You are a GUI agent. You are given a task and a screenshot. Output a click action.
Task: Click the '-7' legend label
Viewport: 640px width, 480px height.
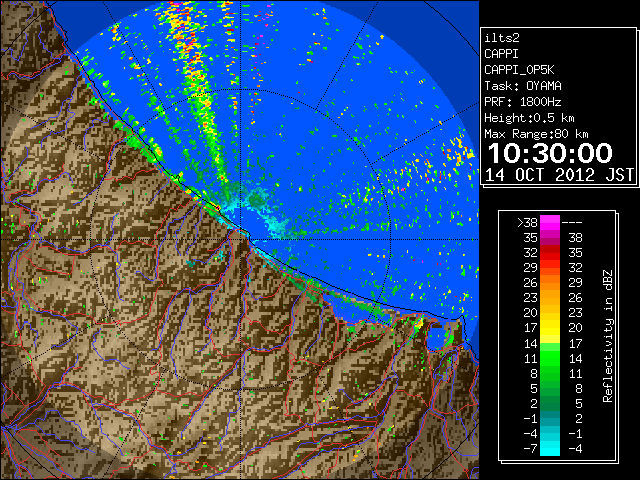pos(530,449)
